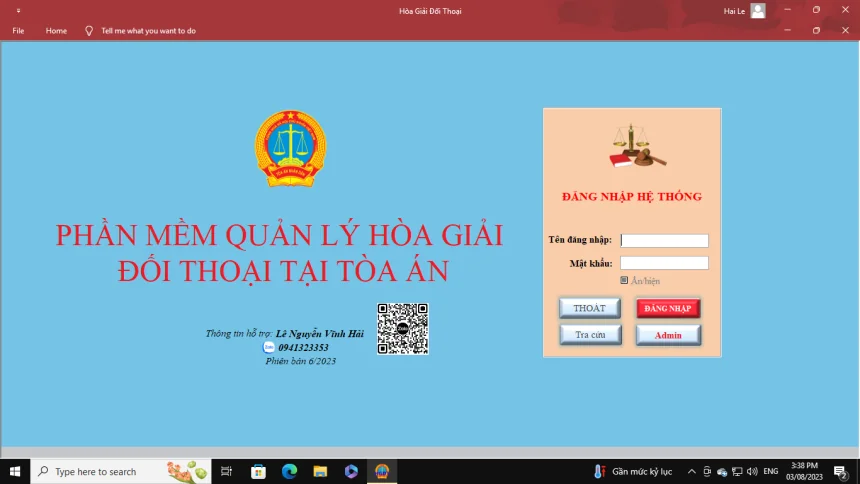Image resolution: width=860 pixels, height=484 pixels.
Task: Focus the Tên đăng nhập username field
Action: point(665,240)
